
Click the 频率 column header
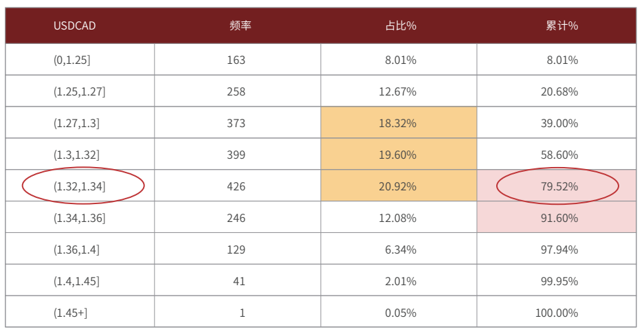tap(241, 26)
